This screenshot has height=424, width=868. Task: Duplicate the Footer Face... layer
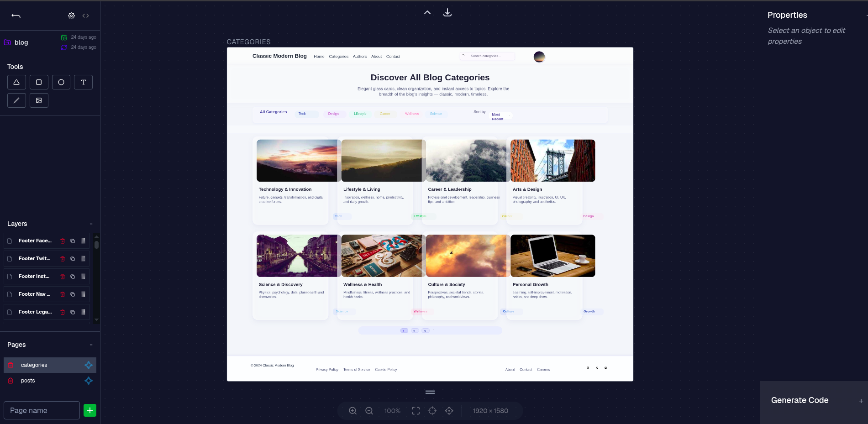click(x=73, y=241)
